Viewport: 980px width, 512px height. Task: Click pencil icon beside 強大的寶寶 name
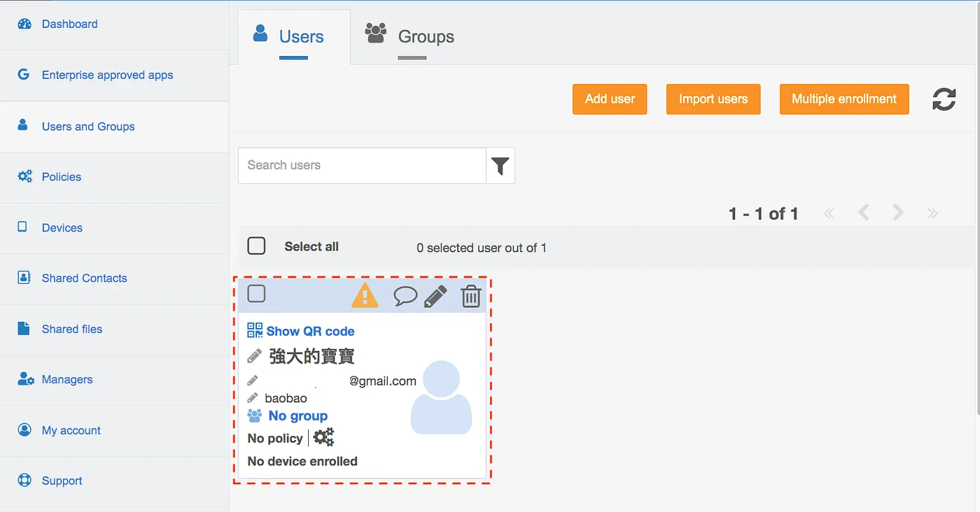tap(255, 355)
